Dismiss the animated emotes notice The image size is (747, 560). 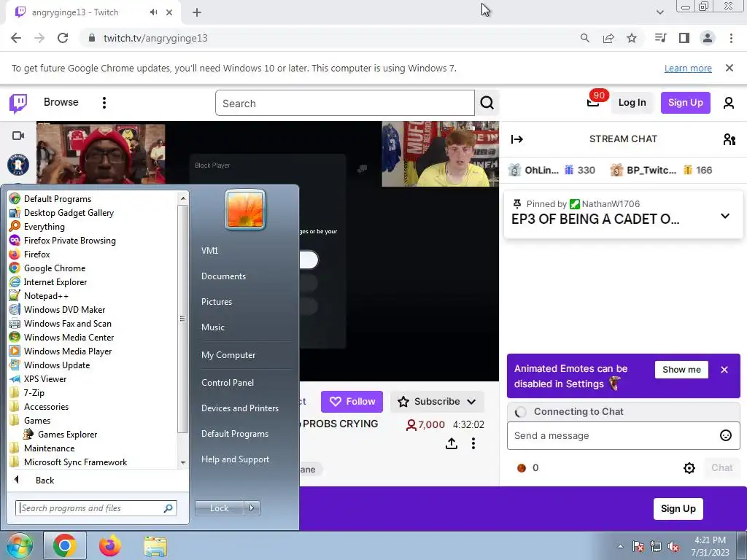coord(724,370)
